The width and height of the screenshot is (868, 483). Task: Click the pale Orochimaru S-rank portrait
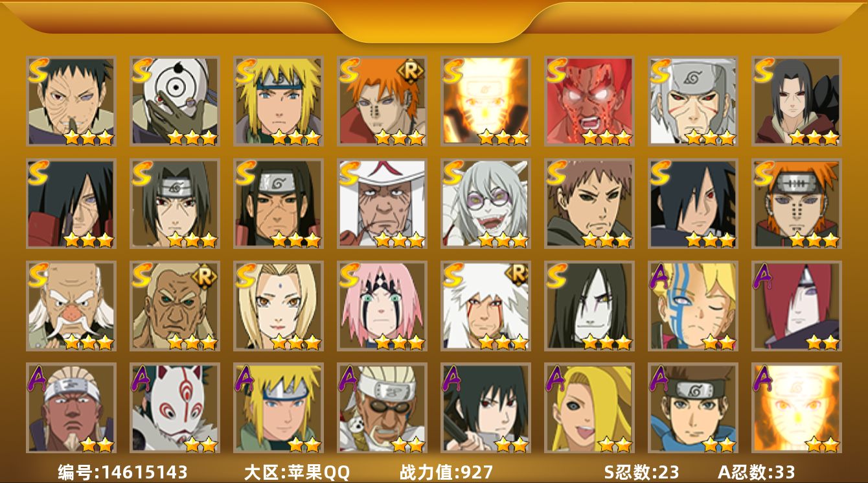(589, 305)
